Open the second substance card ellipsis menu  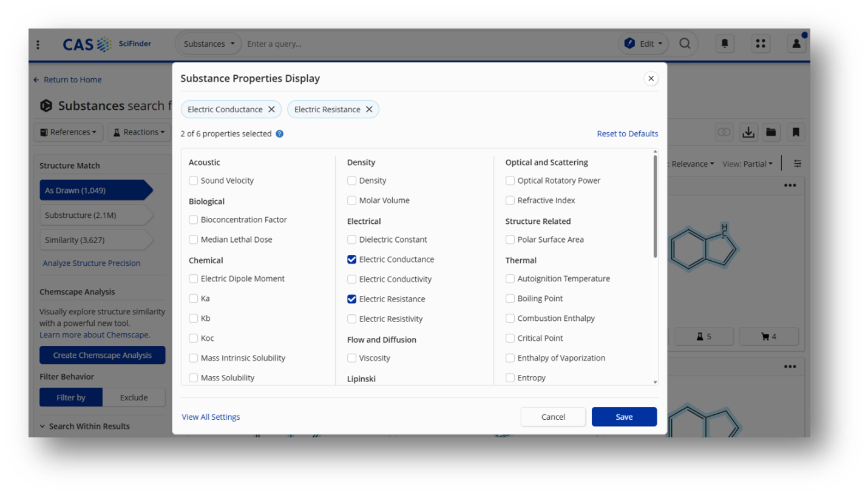(x=790, y=366)
